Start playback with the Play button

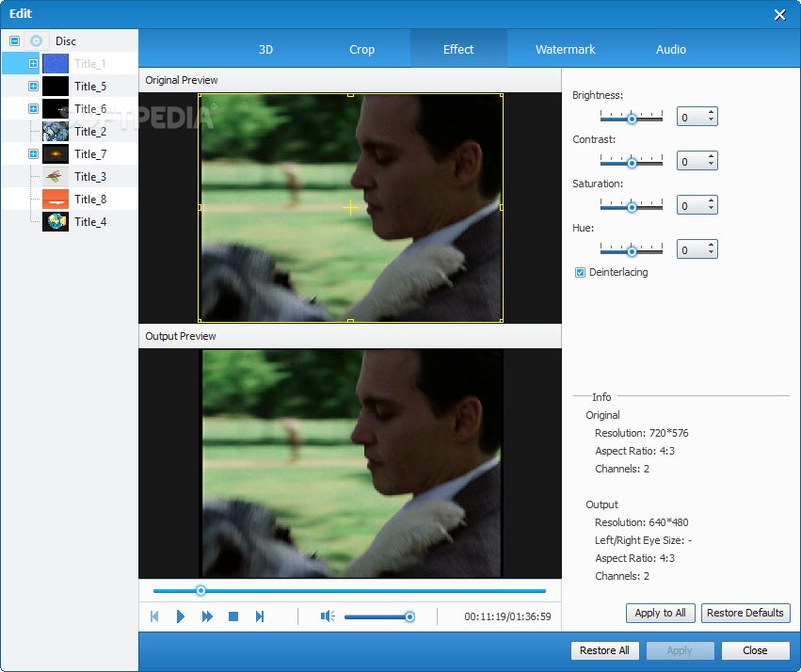click(x=181, y=616)
